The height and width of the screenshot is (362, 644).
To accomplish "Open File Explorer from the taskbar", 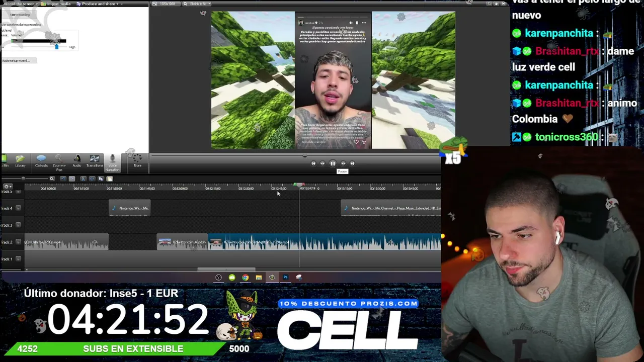I will (x=259, y=278).
